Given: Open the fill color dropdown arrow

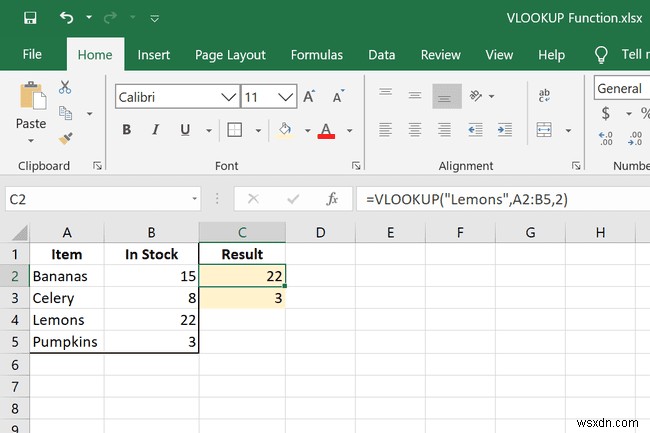Looking at the screenshot, I should [308, 131].
